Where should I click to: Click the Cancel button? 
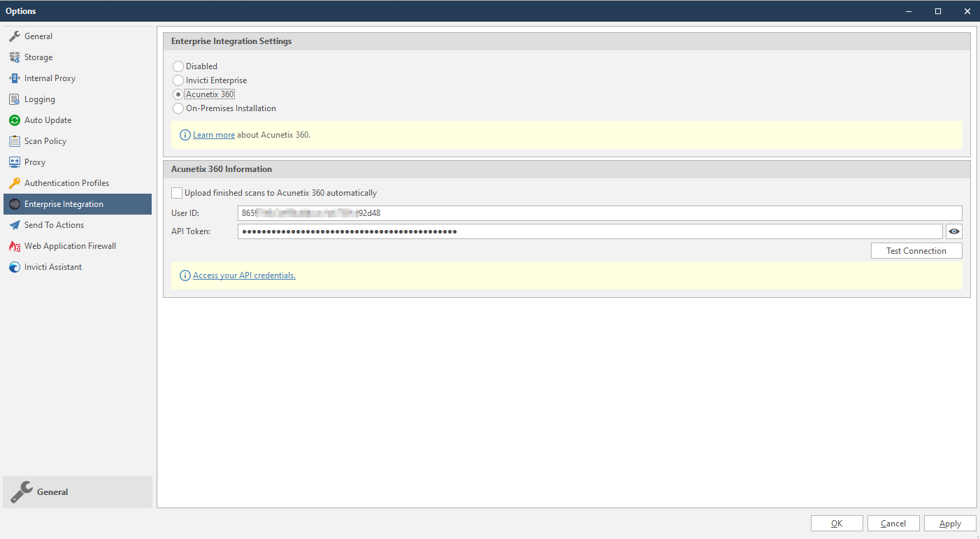[x=893, y=524]
